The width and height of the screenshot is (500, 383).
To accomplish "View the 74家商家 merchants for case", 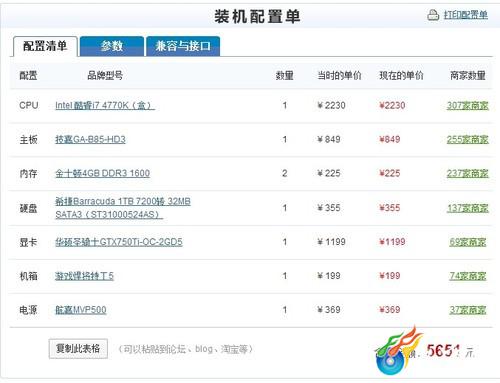I will click(x=468, y=276).
